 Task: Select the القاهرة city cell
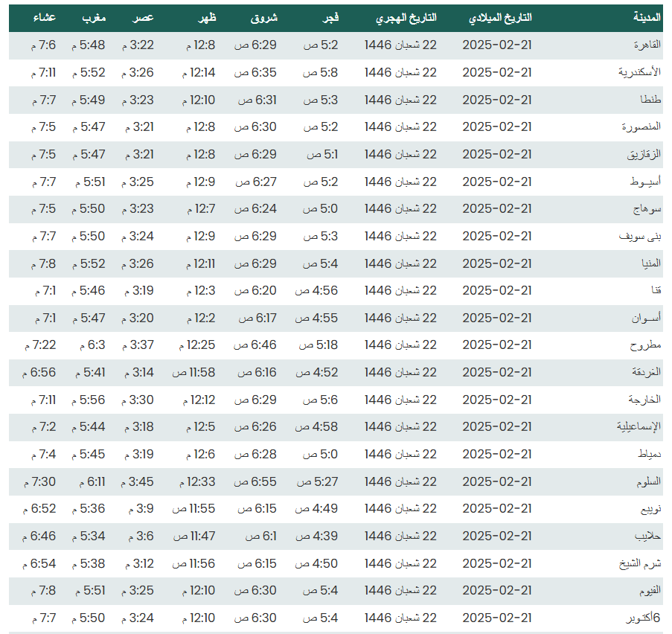click(x=647, y=45)
